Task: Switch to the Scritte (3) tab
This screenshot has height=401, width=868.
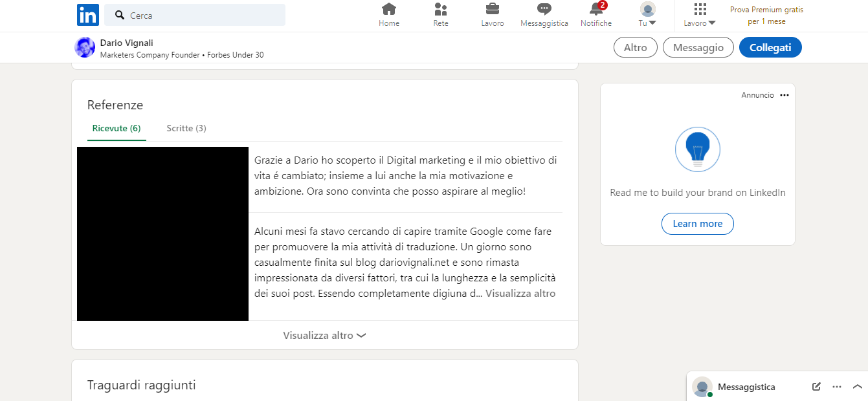Action: click(x=186, y=128)
